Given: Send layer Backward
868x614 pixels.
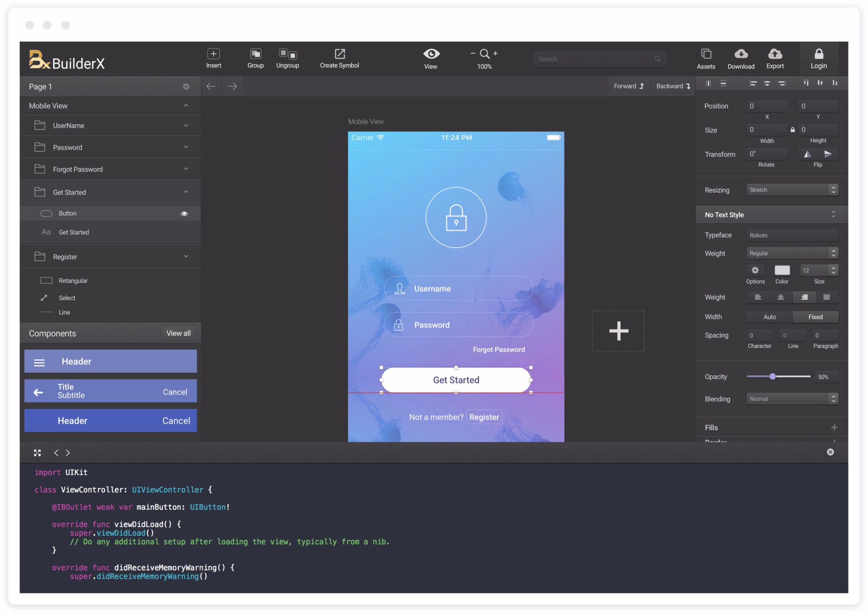Looking at the screenshot, I should click(x=673, y=86).
